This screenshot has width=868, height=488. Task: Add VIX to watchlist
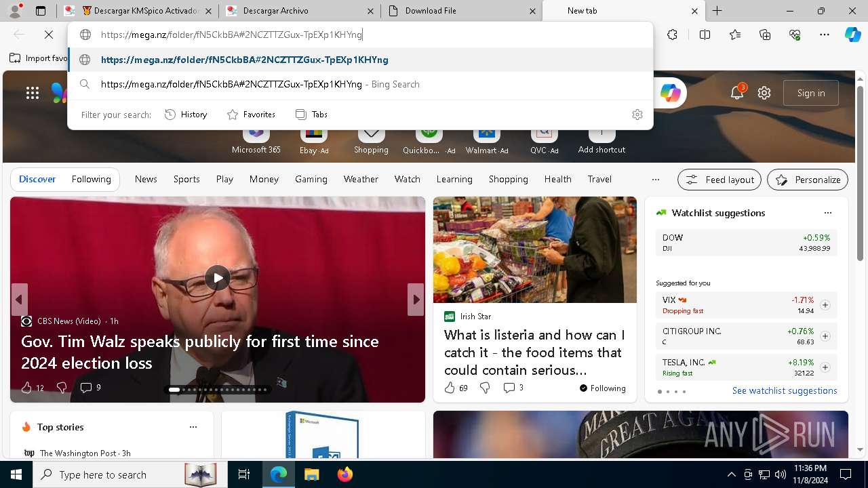pos(825,305)
